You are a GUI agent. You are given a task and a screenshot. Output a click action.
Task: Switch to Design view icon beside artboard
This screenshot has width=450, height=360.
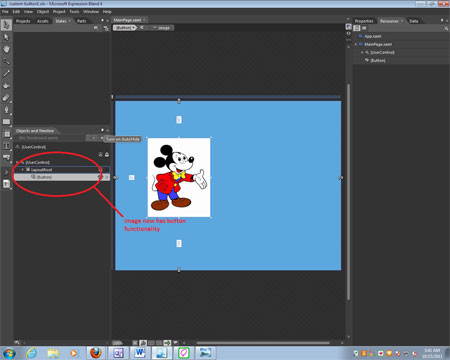click(x=349, y=27)
